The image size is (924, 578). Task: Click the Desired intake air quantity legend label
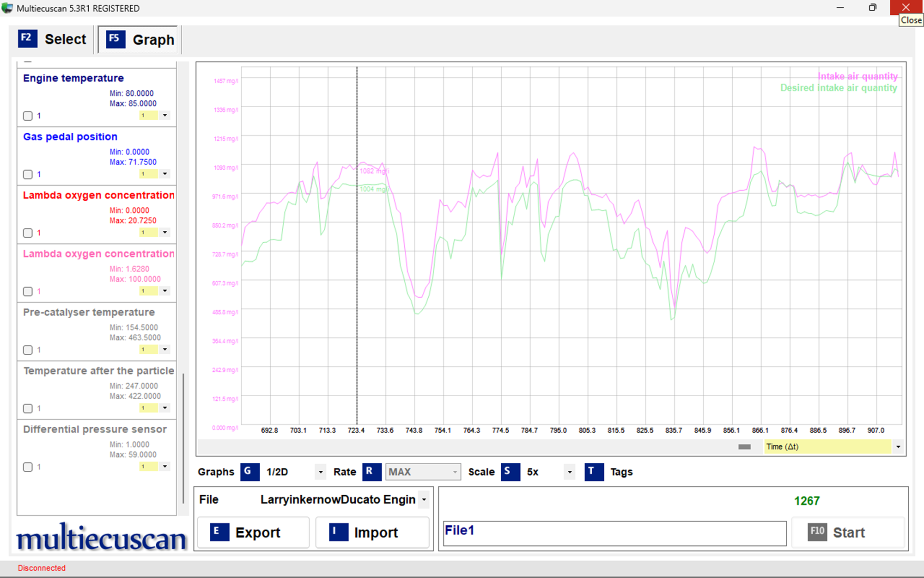pos(839,88)
